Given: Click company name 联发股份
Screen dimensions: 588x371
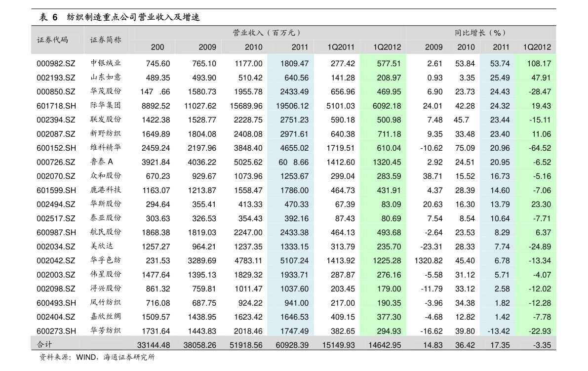Looking at the screenshot, I should pyautogui.click(x=106, y=119).
